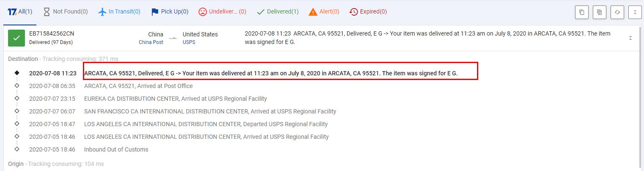This screenshot has height=171, width=644.
Task: Open the Expired(0) tab
Action: coord(354,12)
